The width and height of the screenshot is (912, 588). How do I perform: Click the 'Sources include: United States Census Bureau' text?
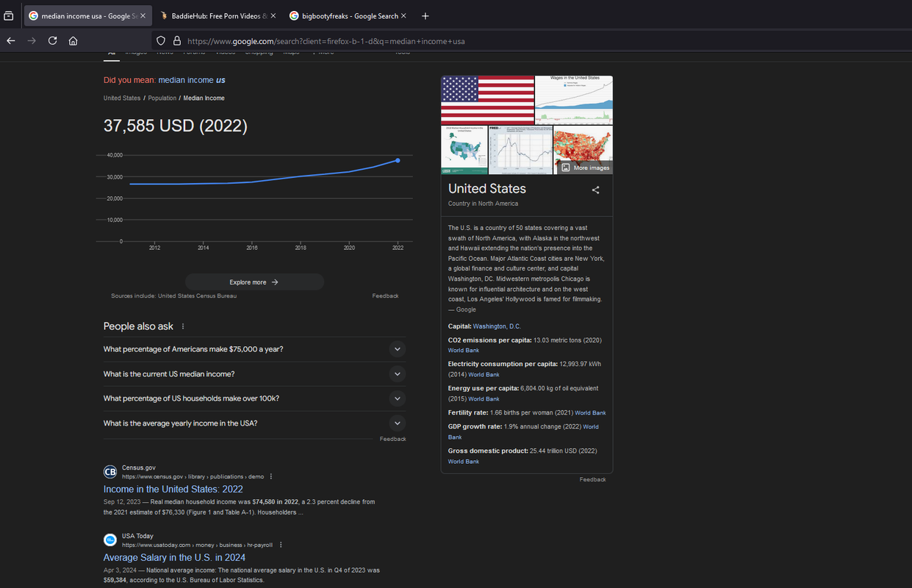[x=174, y=295]
